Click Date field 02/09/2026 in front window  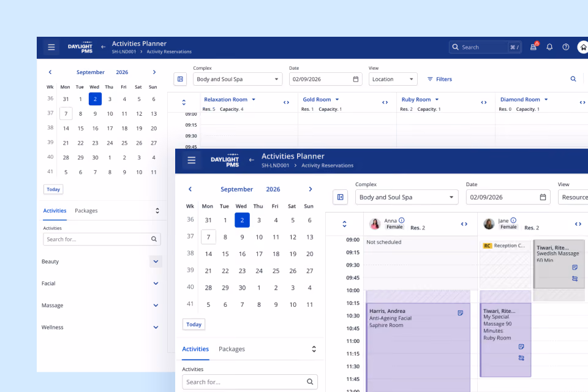(508, 197)
